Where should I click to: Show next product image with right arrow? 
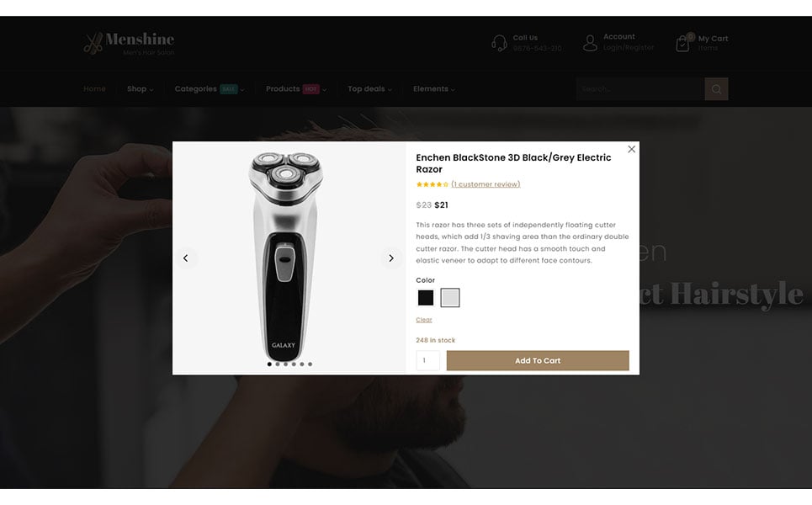[391, 258]
